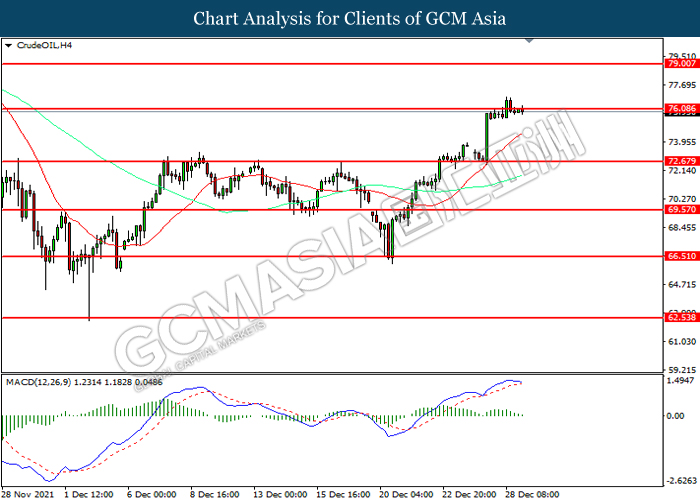Click the 68.455 price axis value
This screenshot has width=700, height=500.
[682, 228]
